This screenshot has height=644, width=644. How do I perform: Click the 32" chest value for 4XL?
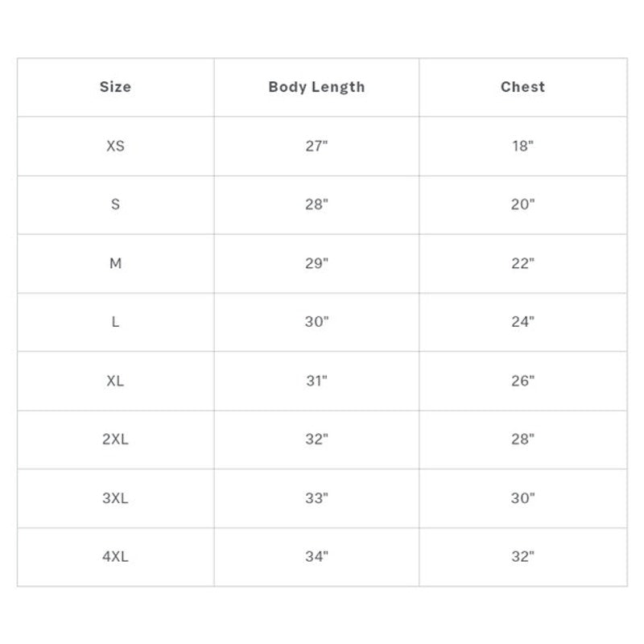coord(522,557)
